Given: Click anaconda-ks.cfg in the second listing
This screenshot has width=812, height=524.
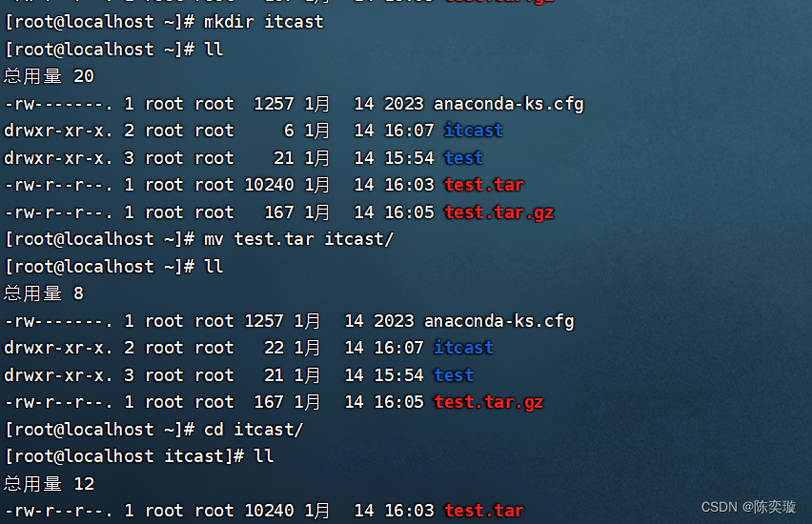Looking at the screenshot, I should pos(499,321).
